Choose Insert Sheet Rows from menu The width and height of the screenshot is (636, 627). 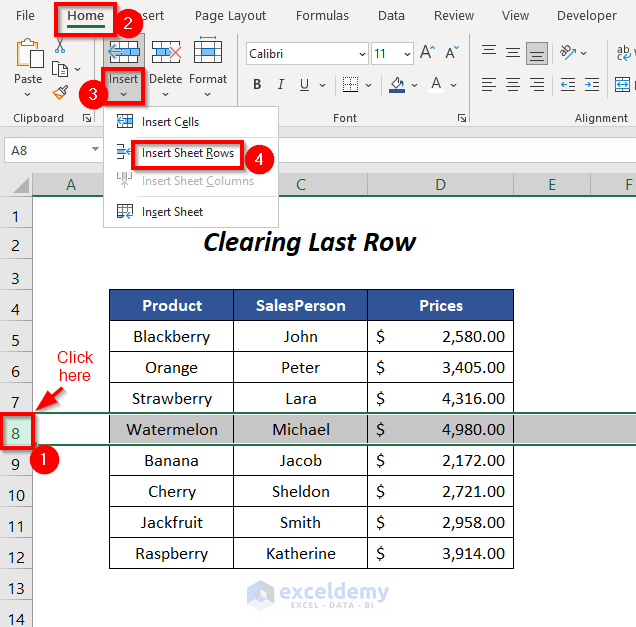point(188,153)
